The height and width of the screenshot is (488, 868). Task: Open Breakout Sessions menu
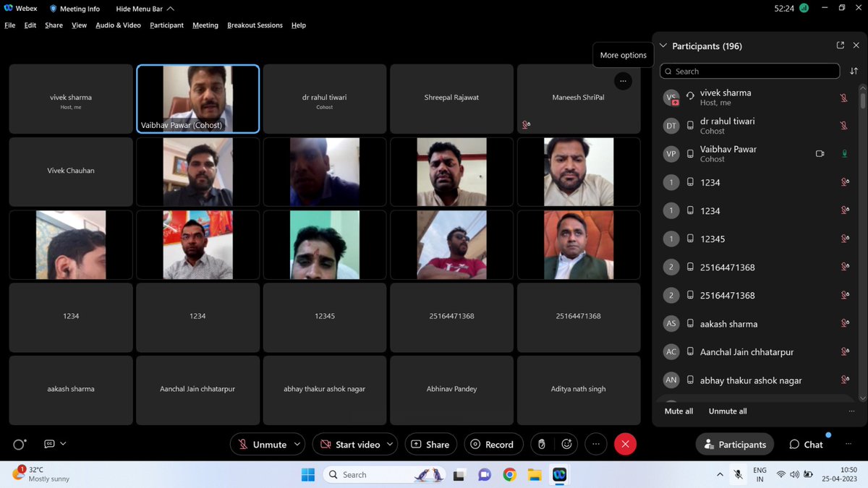[255, 25]
